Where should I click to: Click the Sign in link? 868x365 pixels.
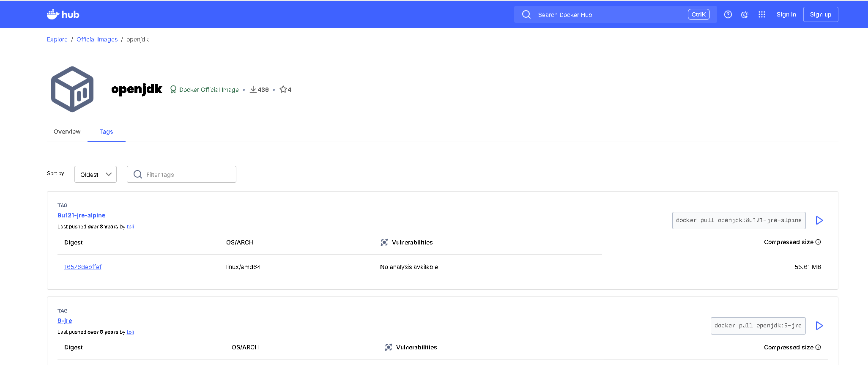786,14
